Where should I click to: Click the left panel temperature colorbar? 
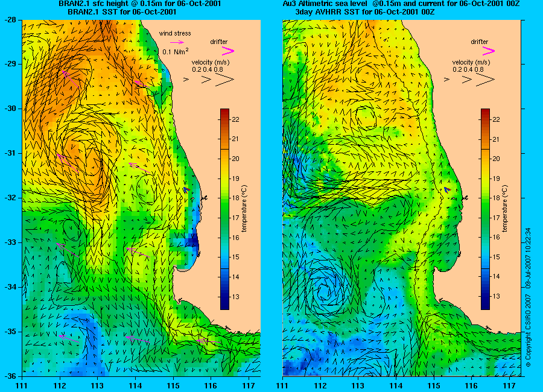[225, 209]
